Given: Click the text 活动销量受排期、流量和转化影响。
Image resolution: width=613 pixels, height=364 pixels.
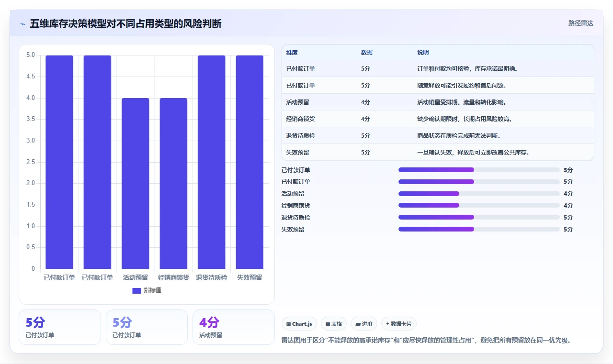Looking at the screenshot, I should pyautogui.click(x=462, y=102).
